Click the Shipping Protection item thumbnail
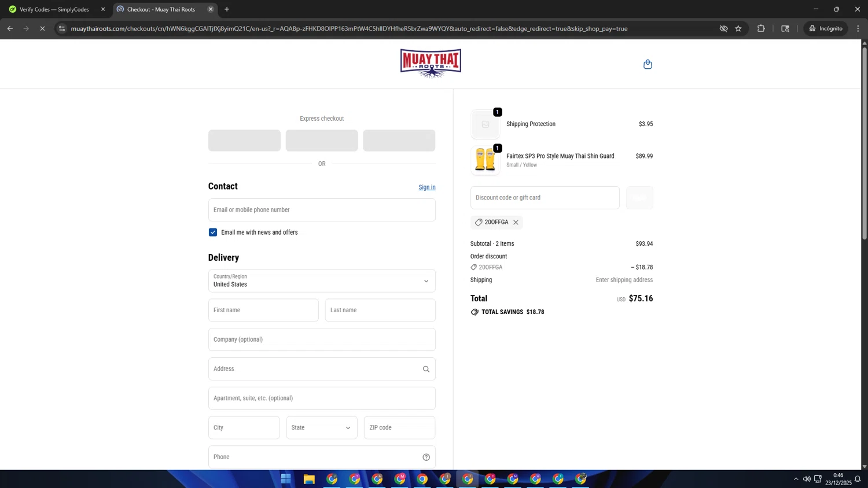The width and height of the screenshot is (868, 488). tap(485, 124)
